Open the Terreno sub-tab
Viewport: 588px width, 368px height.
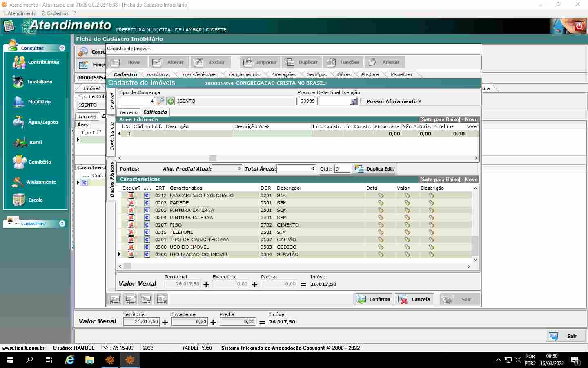tap(128, 112)
